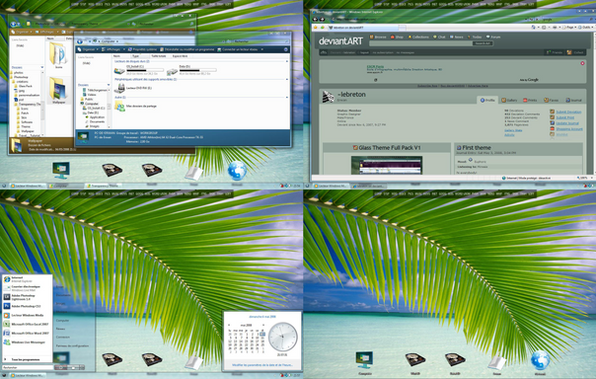Click the Update Journal link
Viewport: 596px width, 379px height.
coord(567,123)
